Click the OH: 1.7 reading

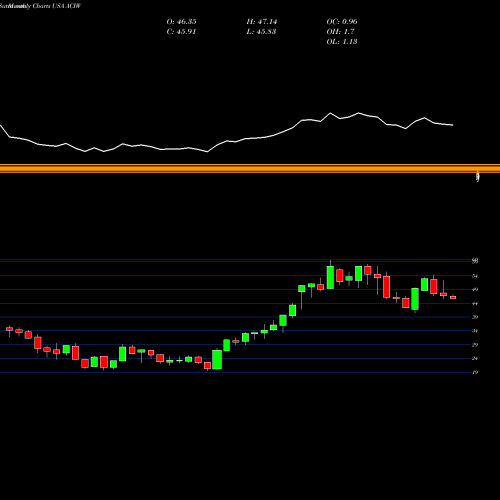(x=340, y=32)
